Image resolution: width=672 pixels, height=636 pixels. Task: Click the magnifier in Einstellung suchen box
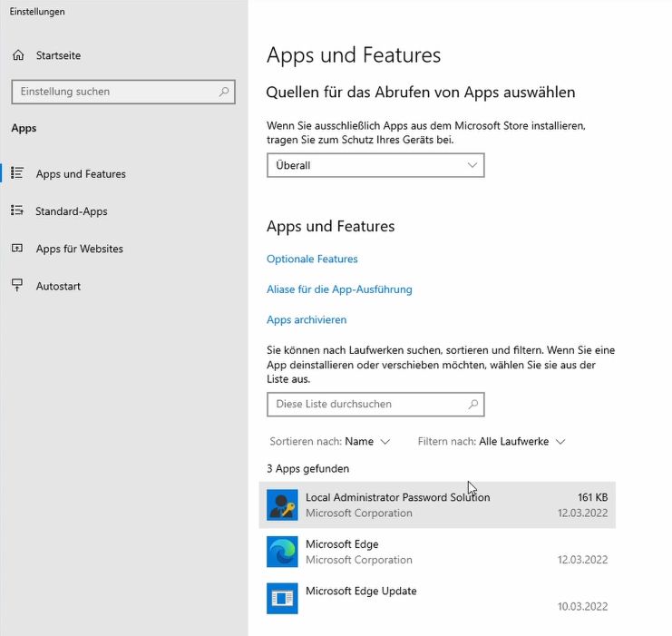[x=224, y=92]
